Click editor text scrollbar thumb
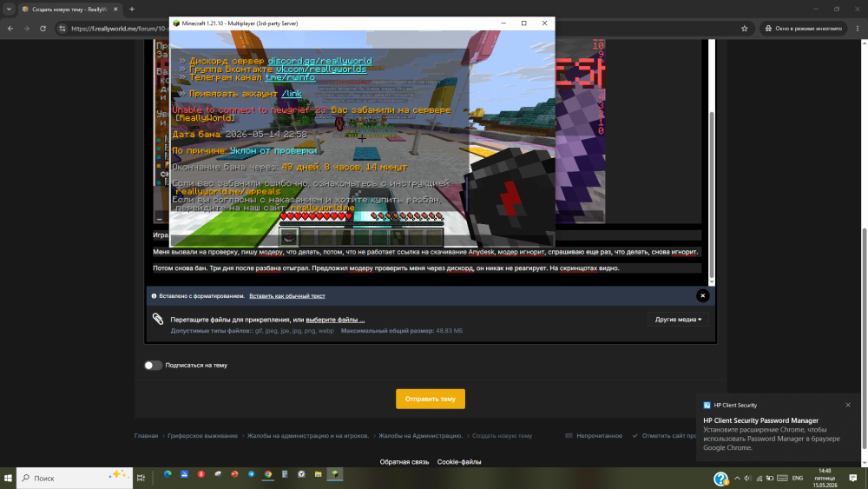The width and height of the screenshot is (868, 489). click(x=712, y=196)
